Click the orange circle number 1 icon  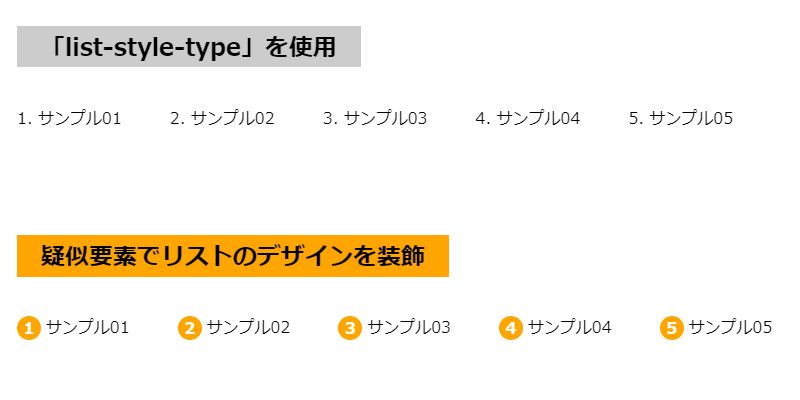click(29, 328)
